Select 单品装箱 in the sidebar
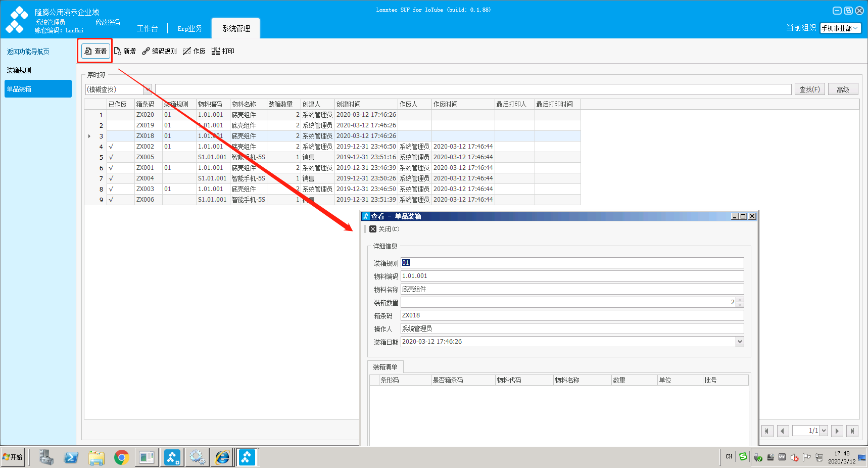Image resolution: width=868 pixels, height=468 pixels. click(x=38, y=88)
